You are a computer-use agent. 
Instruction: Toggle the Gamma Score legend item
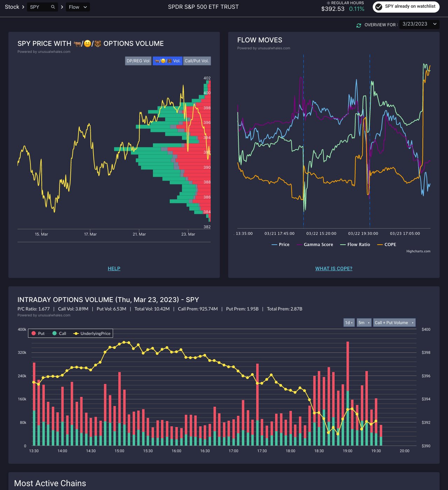(x=315, y=245)
